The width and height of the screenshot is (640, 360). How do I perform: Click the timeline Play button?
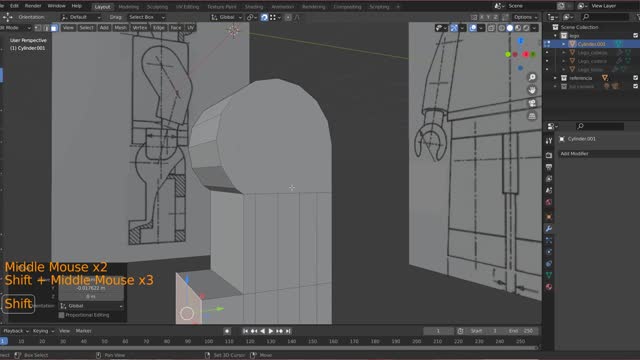click(271, 331)
